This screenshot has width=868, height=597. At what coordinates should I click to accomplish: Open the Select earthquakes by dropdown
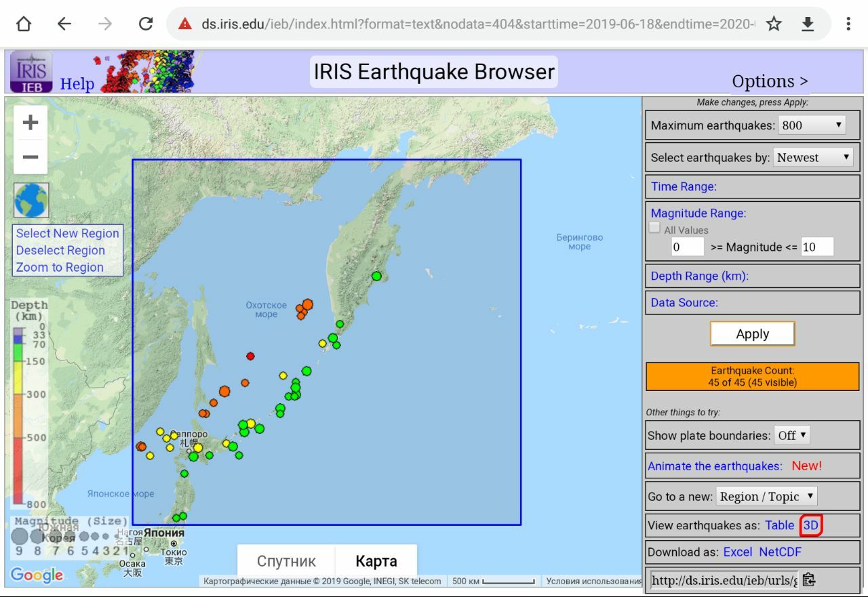(x=813, y=157)
